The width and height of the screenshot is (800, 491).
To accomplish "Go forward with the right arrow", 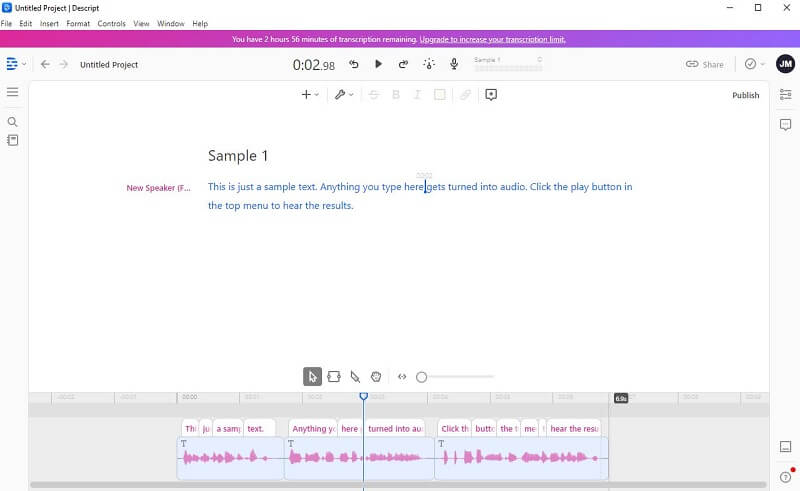I will coord(63,64).
